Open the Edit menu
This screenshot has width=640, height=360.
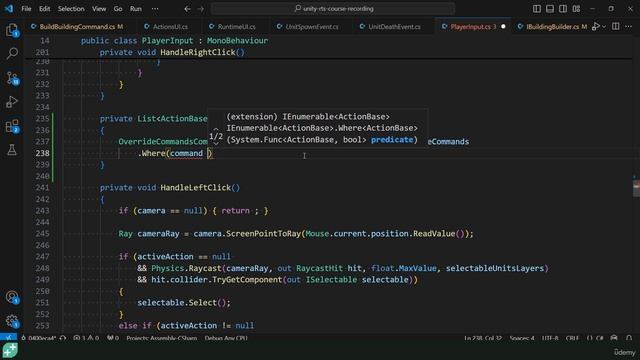tap(44, 9)
